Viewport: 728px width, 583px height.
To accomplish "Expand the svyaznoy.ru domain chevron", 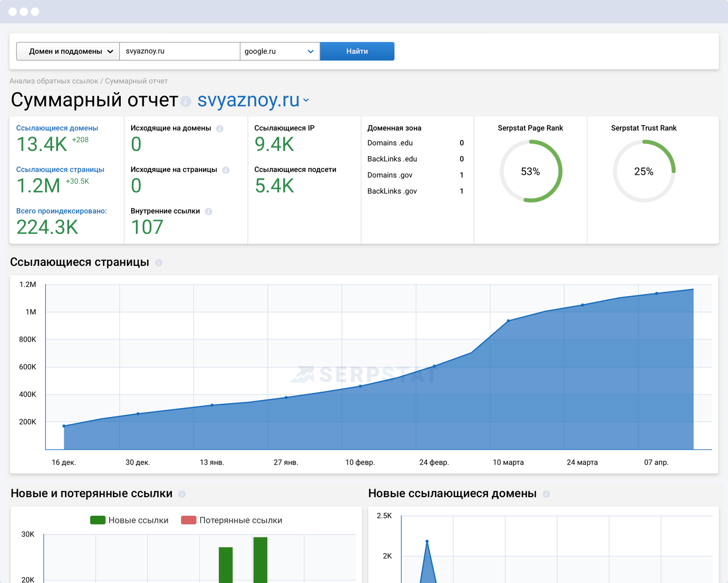I will 306,100.
